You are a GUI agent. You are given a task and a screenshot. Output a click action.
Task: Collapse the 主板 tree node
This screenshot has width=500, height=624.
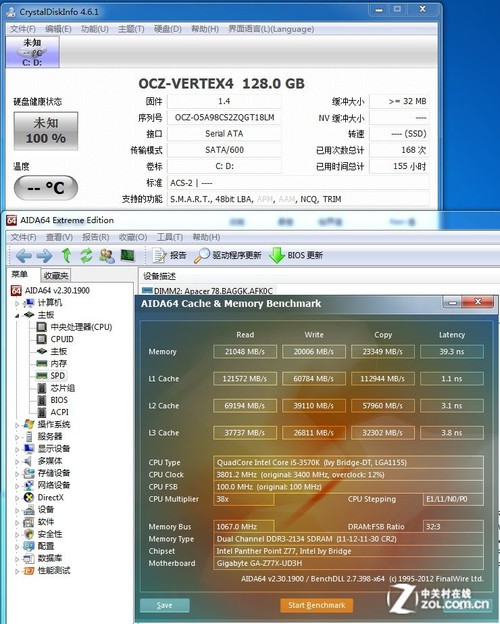point(17,315)
